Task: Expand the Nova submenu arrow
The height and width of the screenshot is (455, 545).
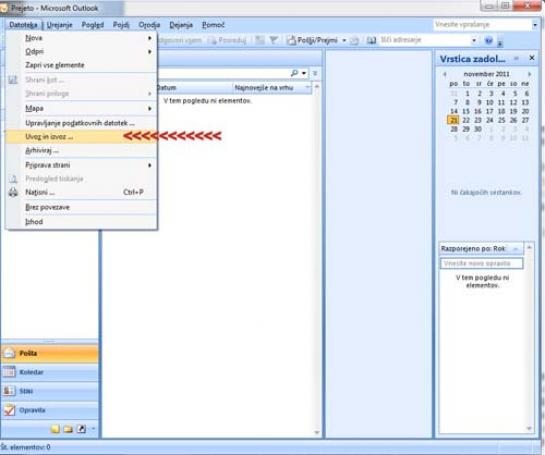Action: click(150, 38)
